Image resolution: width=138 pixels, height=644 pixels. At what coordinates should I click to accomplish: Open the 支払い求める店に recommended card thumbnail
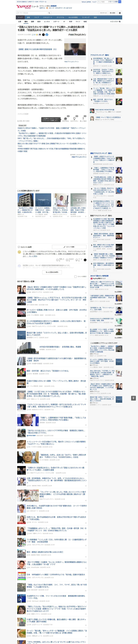(61, 200)
